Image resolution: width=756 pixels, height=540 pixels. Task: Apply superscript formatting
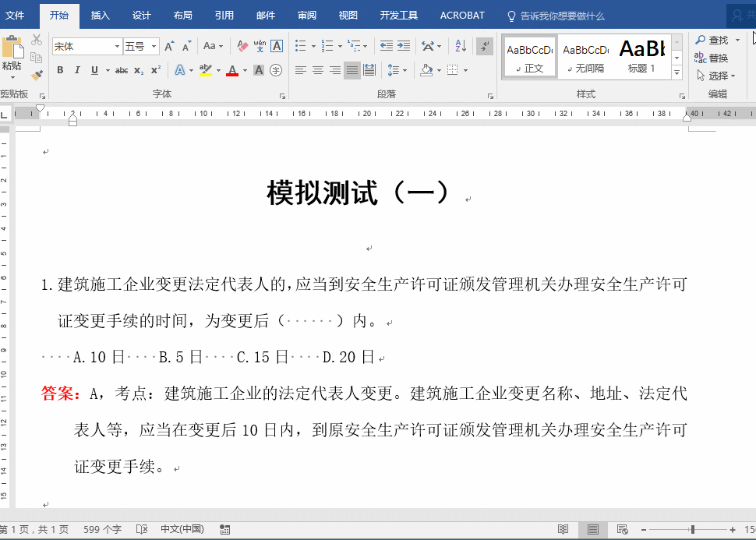click(x=156, y=70)
